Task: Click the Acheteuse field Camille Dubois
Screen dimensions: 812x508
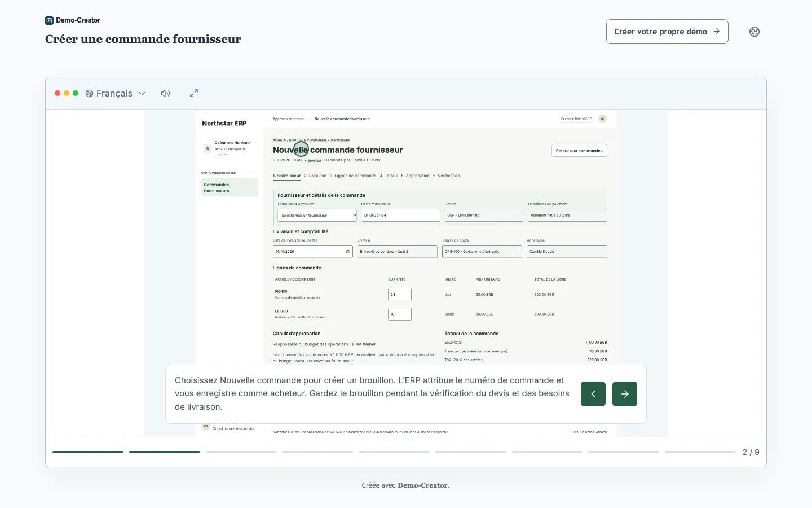Action: [x=567, y=251]
